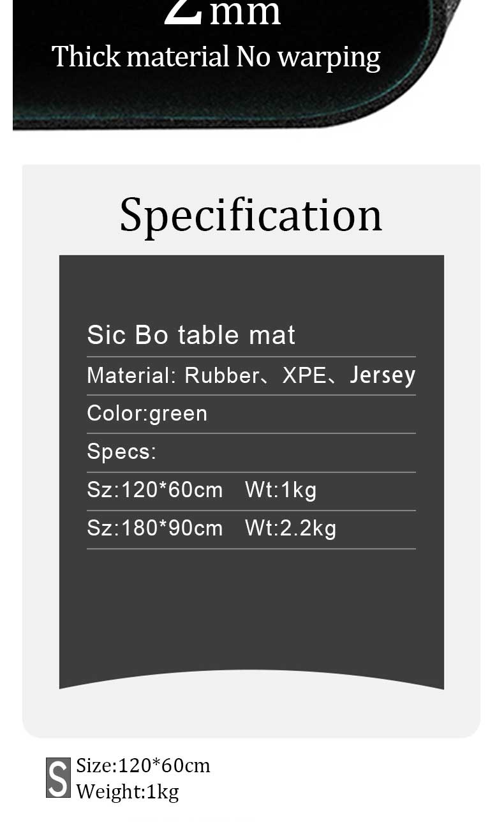Click the Material: Rubber, XPE, Jersey row

[x=251, y=375]
